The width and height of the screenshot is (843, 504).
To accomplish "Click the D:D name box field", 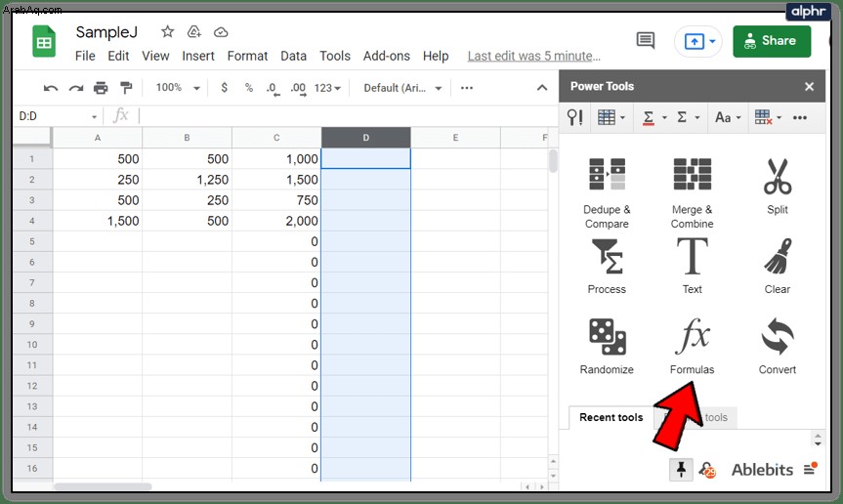I will [58, 116].
